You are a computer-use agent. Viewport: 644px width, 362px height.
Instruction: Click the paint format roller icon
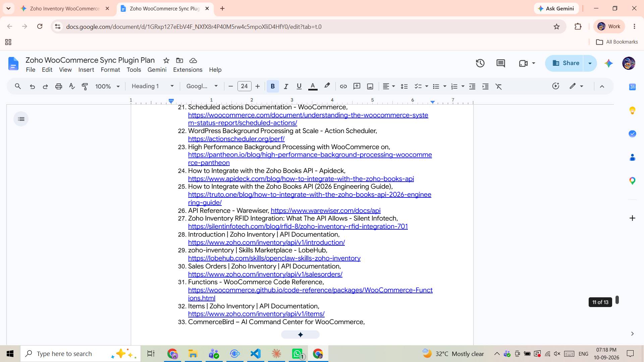85,86
